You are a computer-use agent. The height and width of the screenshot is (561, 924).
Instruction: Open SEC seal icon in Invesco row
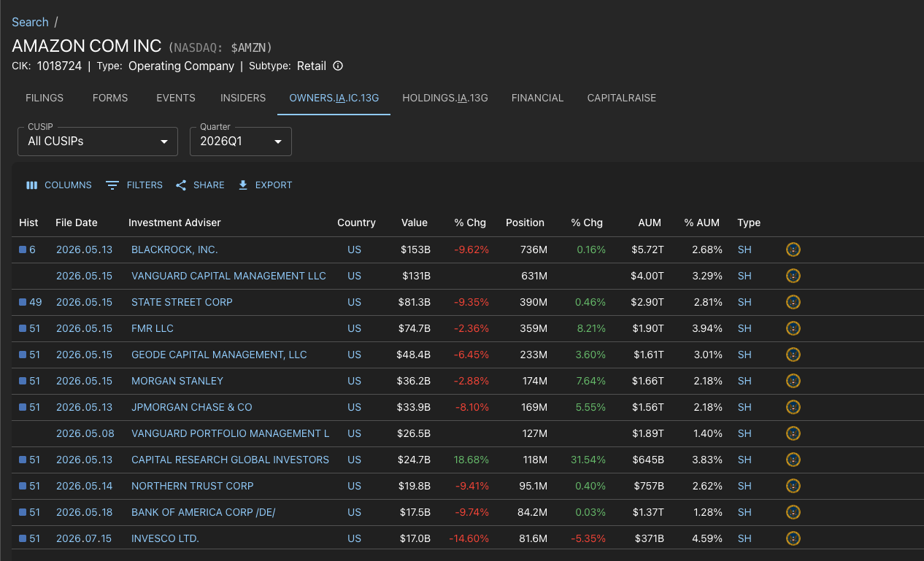[x=793, y=538]
